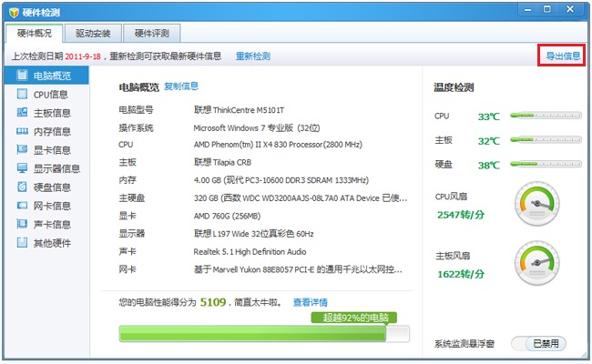Click the 主板信息 sidebar icon
Screen dimensions: 592x364
[x=22, y=112]
